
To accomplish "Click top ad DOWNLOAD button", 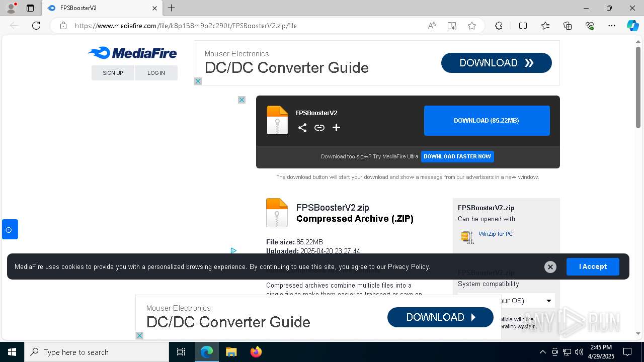I will click(497, 63).
